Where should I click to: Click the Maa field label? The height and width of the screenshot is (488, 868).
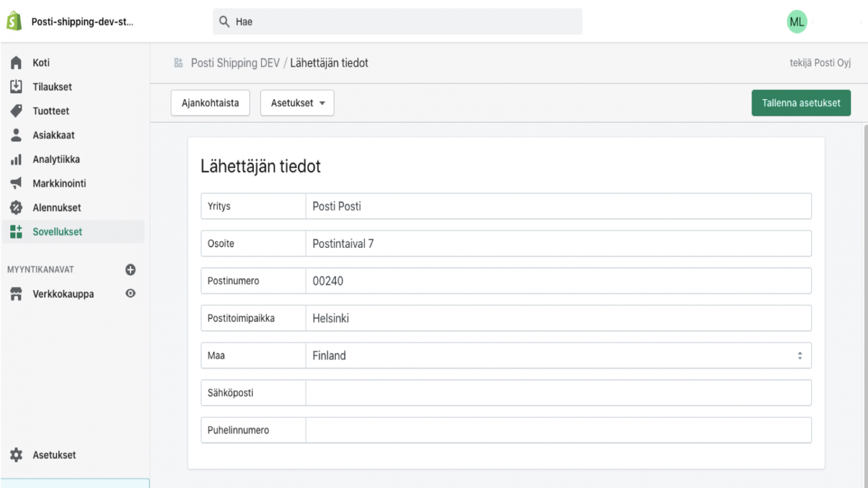(x=216, y=356)
